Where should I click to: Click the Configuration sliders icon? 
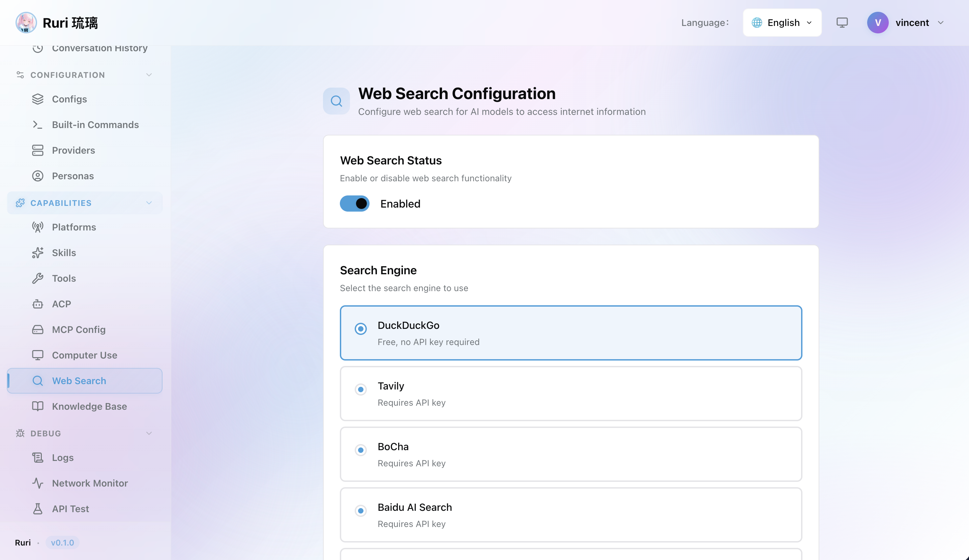click(20, 75)
